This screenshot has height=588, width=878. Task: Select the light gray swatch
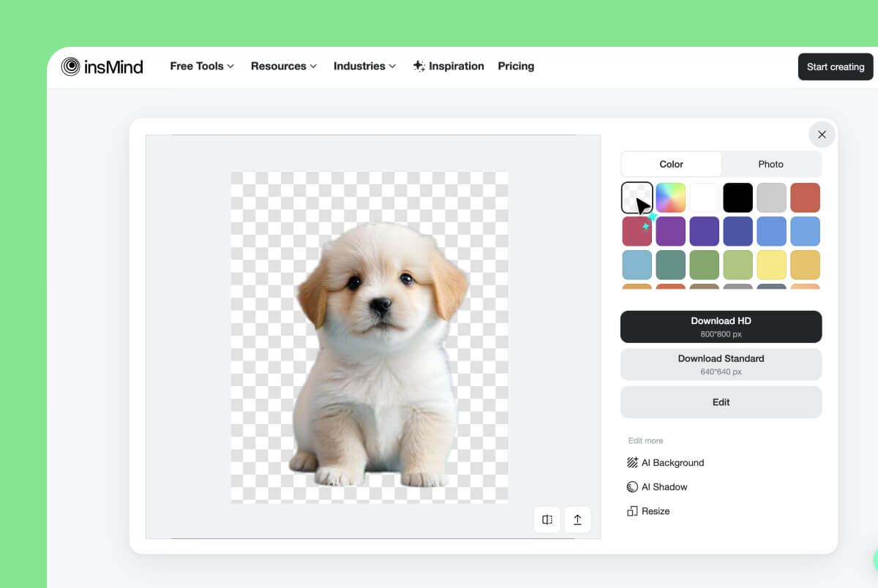771,197
